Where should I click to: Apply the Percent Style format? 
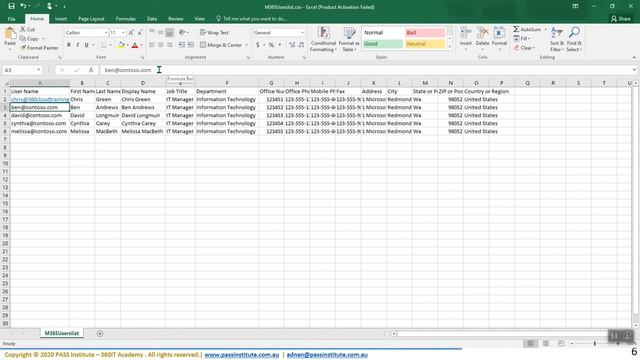pyautogui.click(x=271, y=45)
